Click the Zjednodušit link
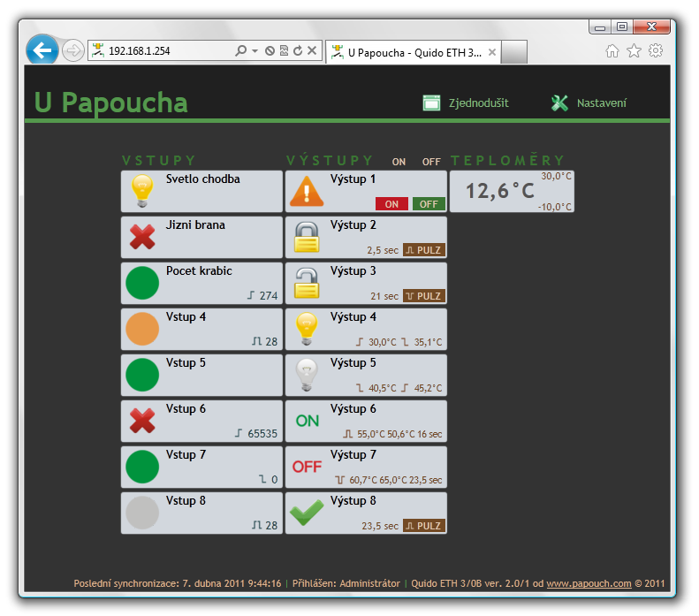Image resolution: width=699 pixels, height=616 pixels. coord(478,103)
